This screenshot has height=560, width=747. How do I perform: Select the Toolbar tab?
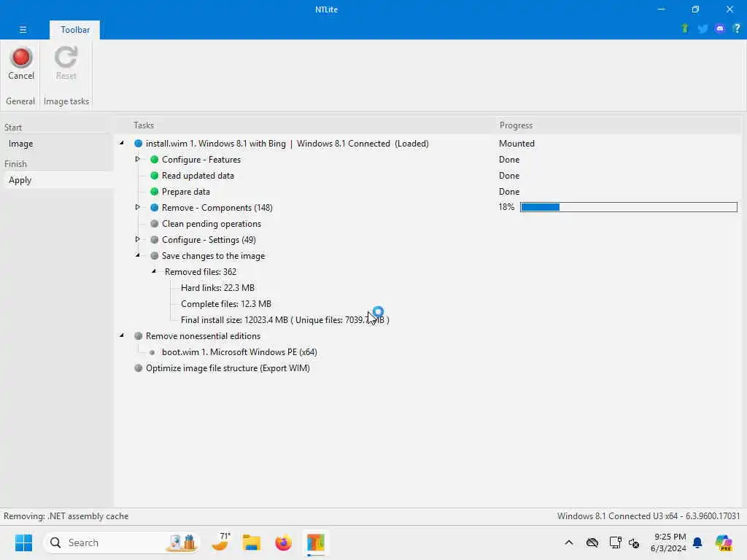point(75,29)
